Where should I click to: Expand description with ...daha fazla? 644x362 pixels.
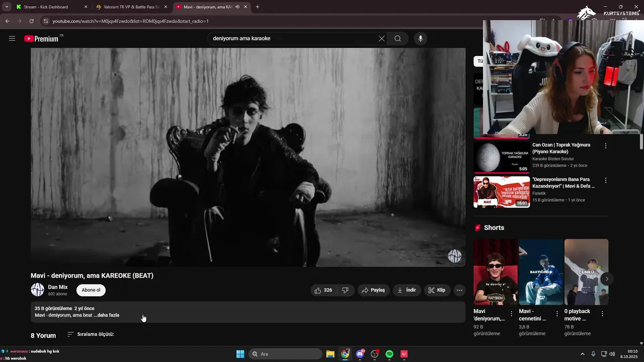click(x=106, y=315)
